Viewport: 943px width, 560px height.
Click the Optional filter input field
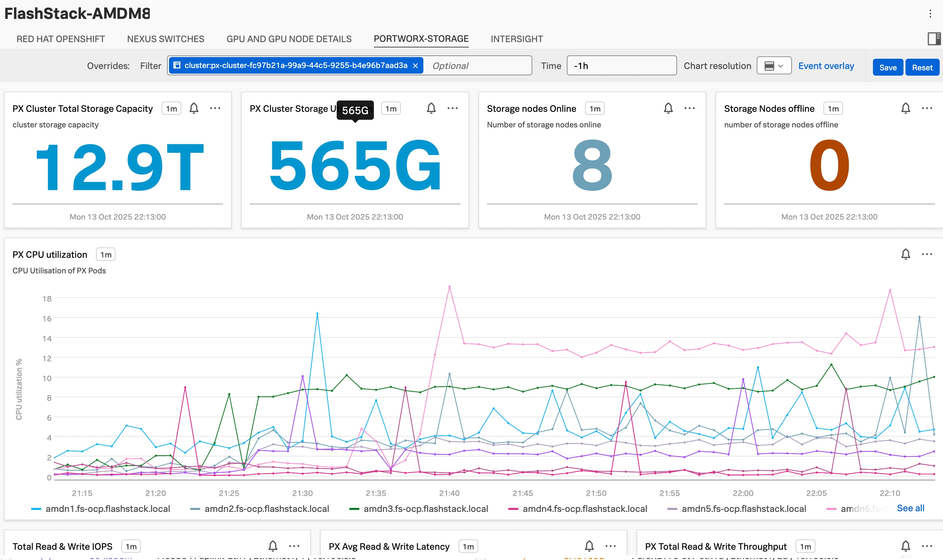coord(476,66)
